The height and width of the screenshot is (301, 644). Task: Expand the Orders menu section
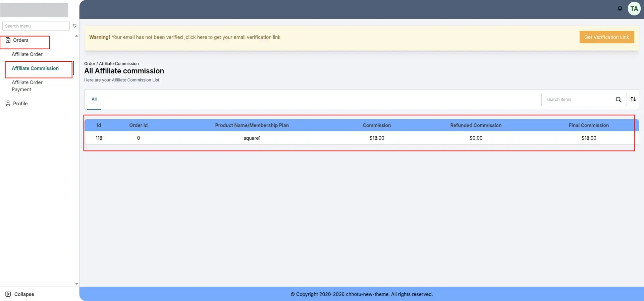[x=21, y=40]
